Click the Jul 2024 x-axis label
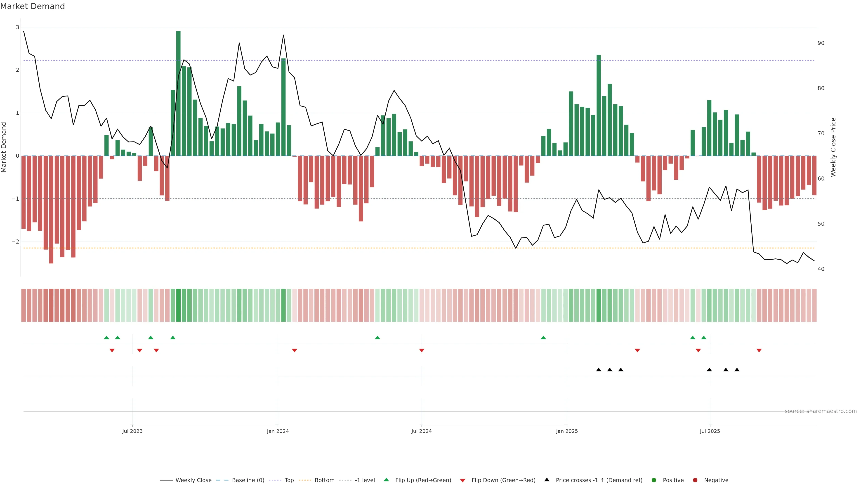Screen dimensions: 868x488 pyautogui.click(x=421, y=431)
